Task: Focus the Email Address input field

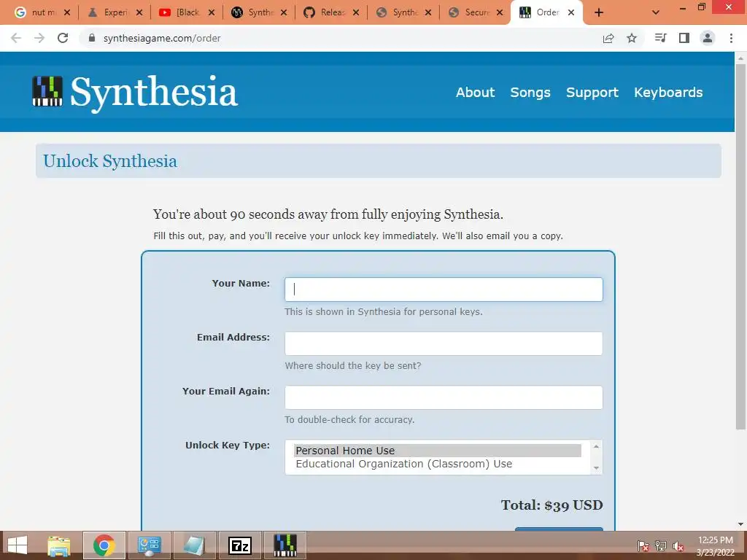Action: pyautogui.click(x=444, y=343)
